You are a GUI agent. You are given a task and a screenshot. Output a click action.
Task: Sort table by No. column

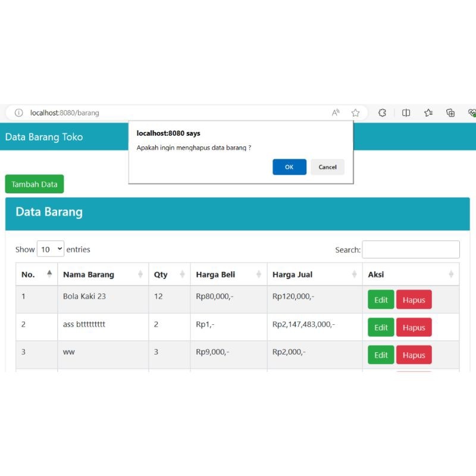pos(36,274)
